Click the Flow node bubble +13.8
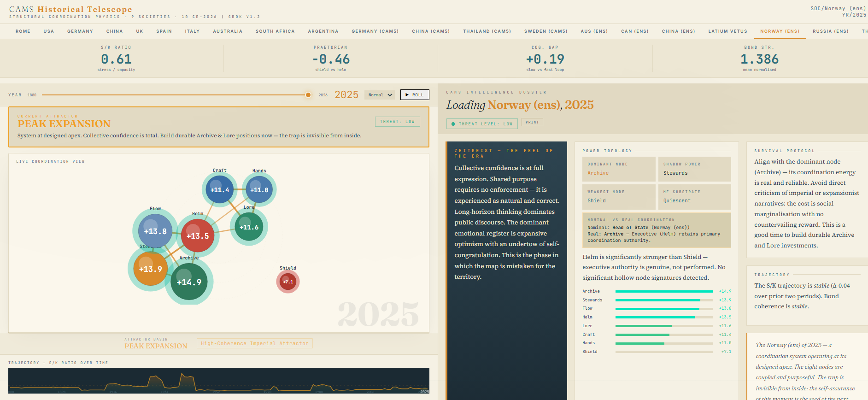This screenshot has width=868, height=400. pyautogui.click(x=155, y=231)
